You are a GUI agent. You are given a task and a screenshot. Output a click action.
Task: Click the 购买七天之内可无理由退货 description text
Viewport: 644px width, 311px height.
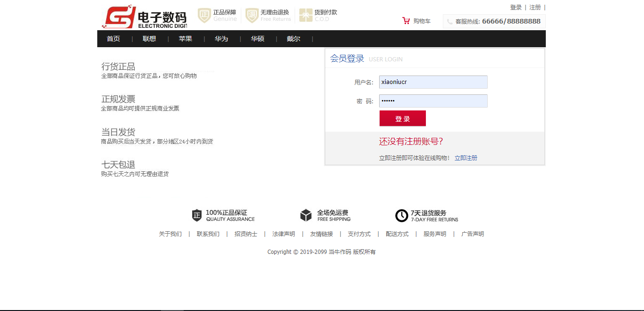coord(135,174)
